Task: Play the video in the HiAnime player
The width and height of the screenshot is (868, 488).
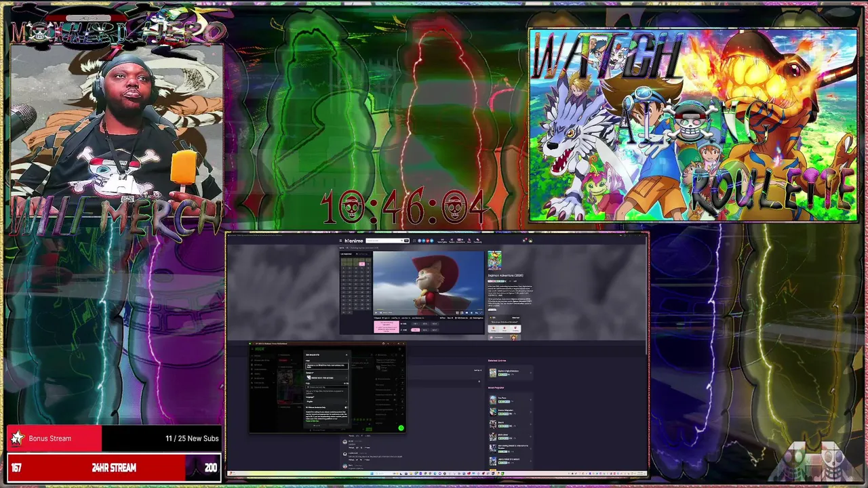Action: point(376,312)
